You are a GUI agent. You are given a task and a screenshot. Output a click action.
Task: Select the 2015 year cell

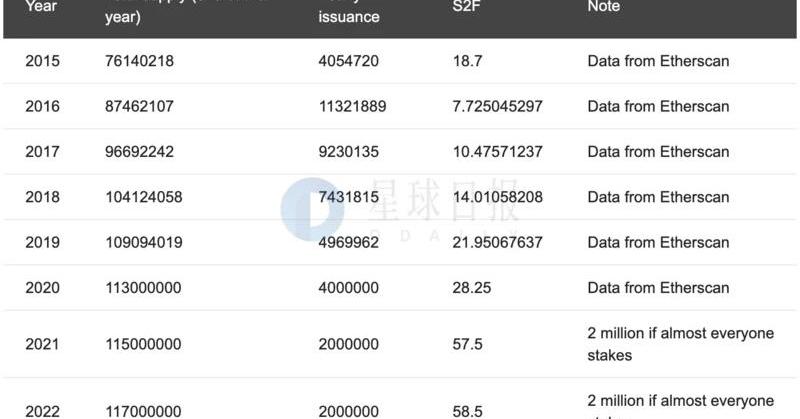point(42,61)
